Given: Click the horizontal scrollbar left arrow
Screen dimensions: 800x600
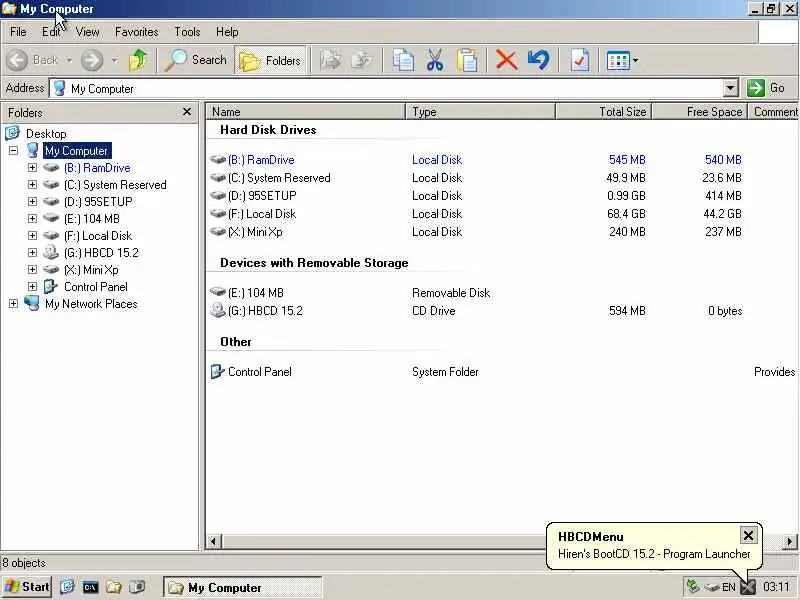Looking at the screenshot, I should (x=214, y=541).
